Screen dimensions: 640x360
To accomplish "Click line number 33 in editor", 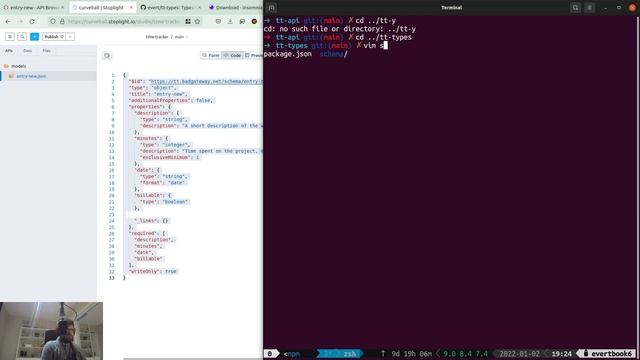I will point(111,278).
